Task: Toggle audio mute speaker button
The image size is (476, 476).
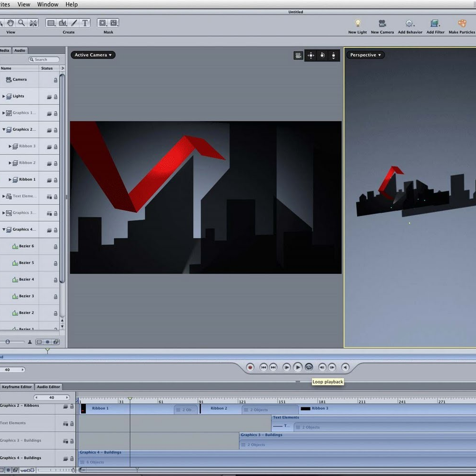Action: (345, 367)
